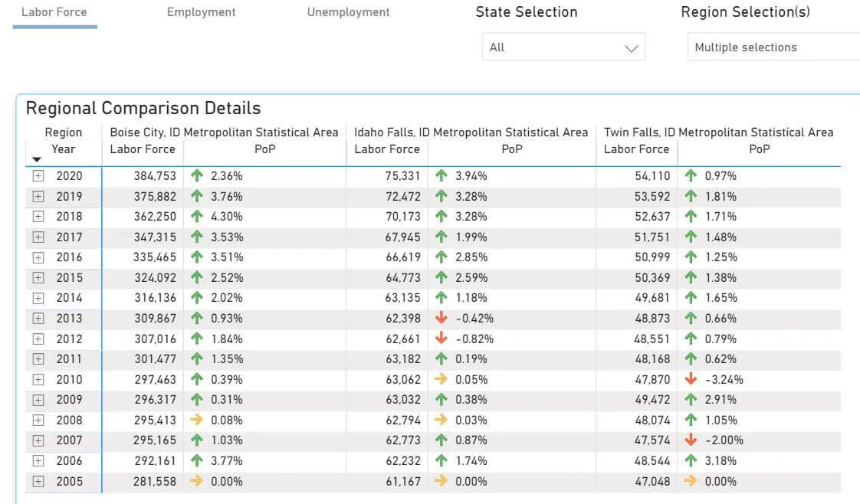Open the Unemployment tab

(x=348, y=12)
